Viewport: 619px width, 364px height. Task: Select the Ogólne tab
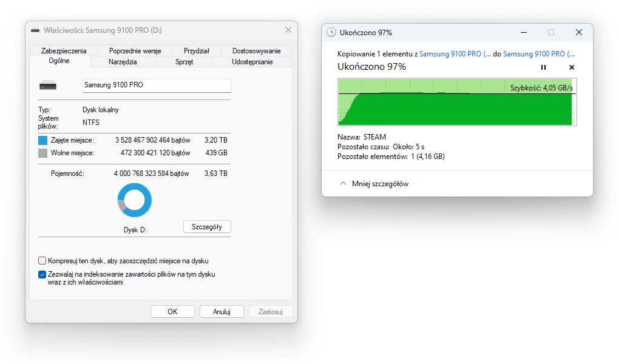pyautogui.click(x=59, y=61)
